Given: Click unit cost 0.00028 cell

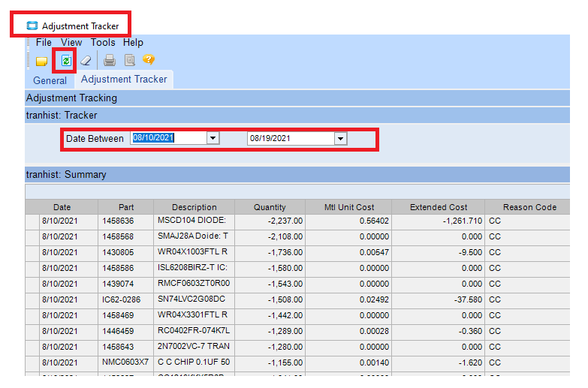Looking at the screenshot, I should click(x=348, y=331).
